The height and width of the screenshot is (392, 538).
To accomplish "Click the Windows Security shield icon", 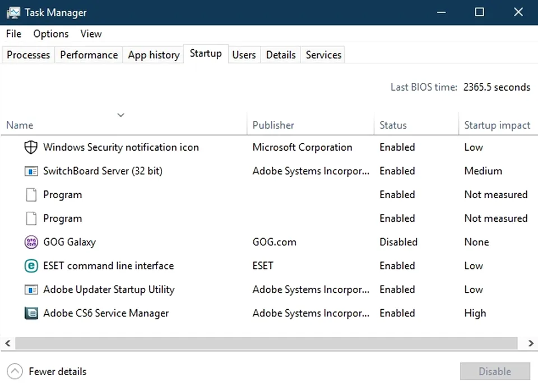I will (x=31, y=147).
